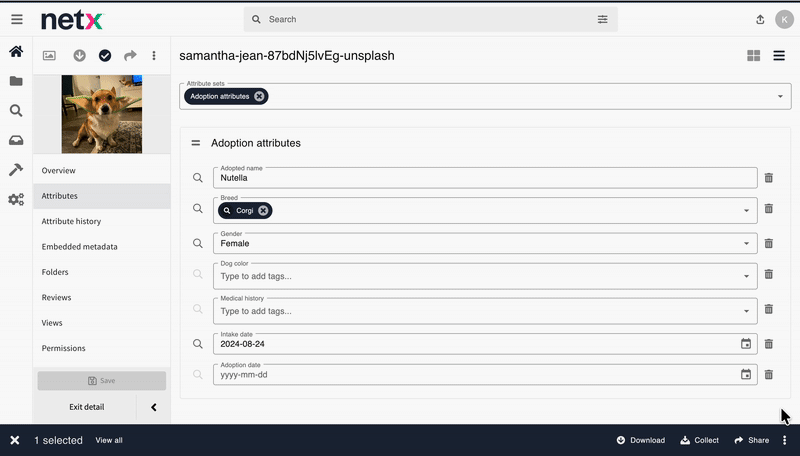This screenshot has height=456, width=800.
Task: Click View all link in bottom bar
Action: tap(109, 440)
